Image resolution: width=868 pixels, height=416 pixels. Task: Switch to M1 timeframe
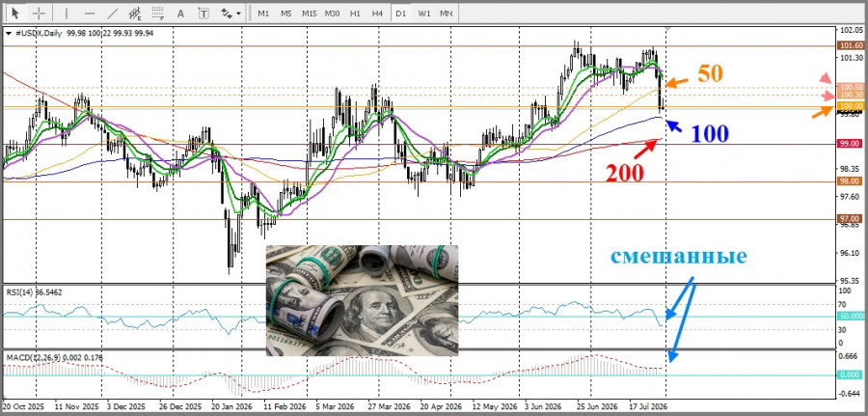(x=263, y=14)
